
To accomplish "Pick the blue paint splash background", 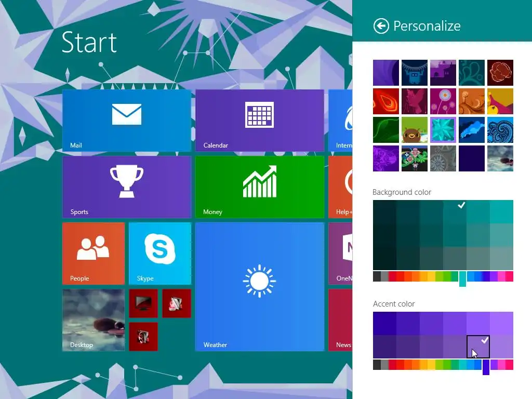I will (472, 129).
